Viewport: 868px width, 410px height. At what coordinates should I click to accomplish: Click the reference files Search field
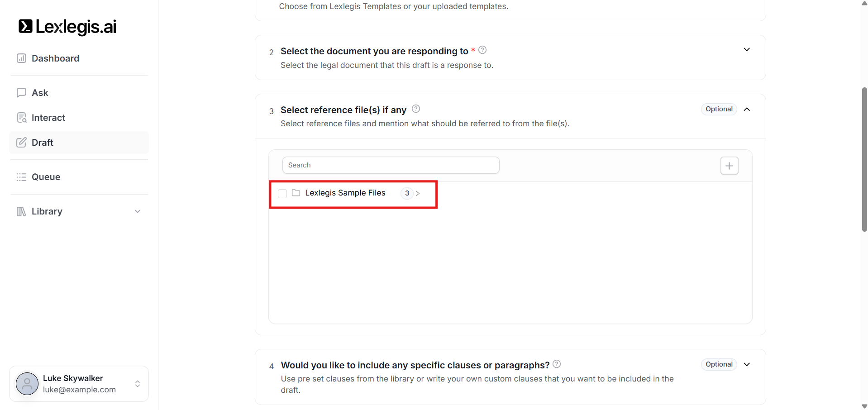(391, 165)
